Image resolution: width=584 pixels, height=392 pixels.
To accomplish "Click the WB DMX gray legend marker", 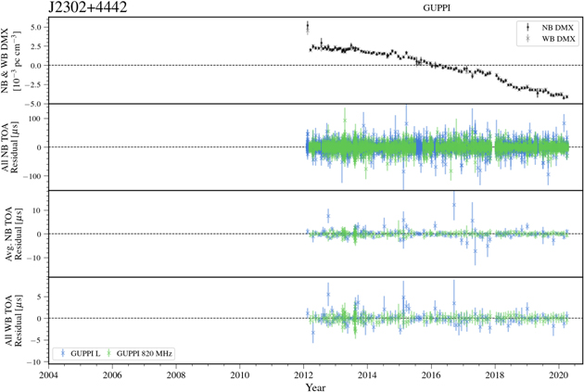I will tap(527, 39).
